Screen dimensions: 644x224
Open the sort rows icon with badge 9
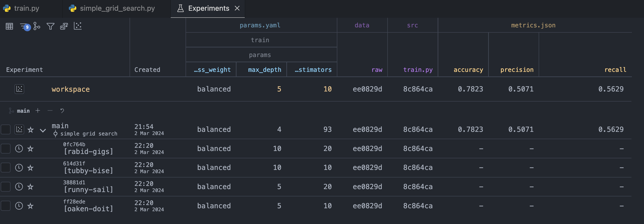[x=24, y=26]
